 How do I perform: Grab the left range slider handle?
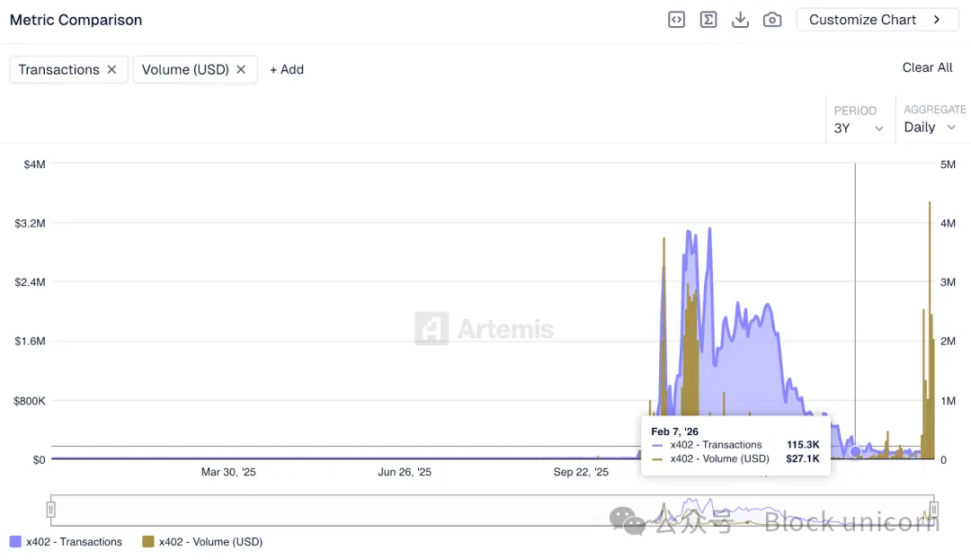pyautogui.click(x=50, y=510)
